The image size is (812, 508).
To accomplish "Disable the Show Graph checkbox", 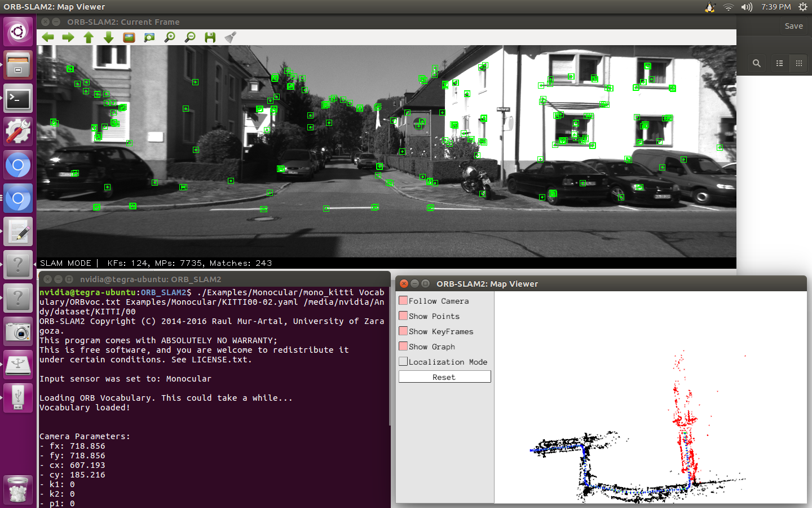I will (403, 346).
